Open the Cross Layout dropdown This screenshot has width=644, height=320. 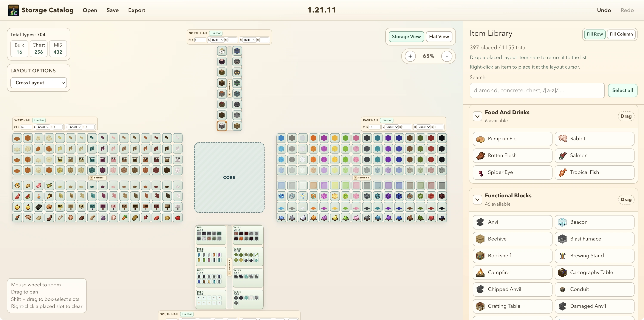tap(39, 83)
